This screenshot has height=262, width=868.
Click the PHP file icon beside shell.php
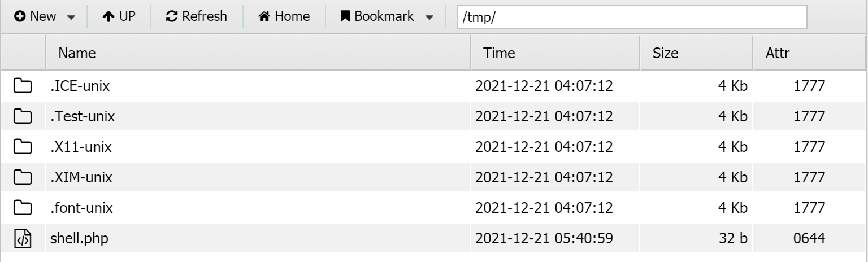[x=23, y=239]
